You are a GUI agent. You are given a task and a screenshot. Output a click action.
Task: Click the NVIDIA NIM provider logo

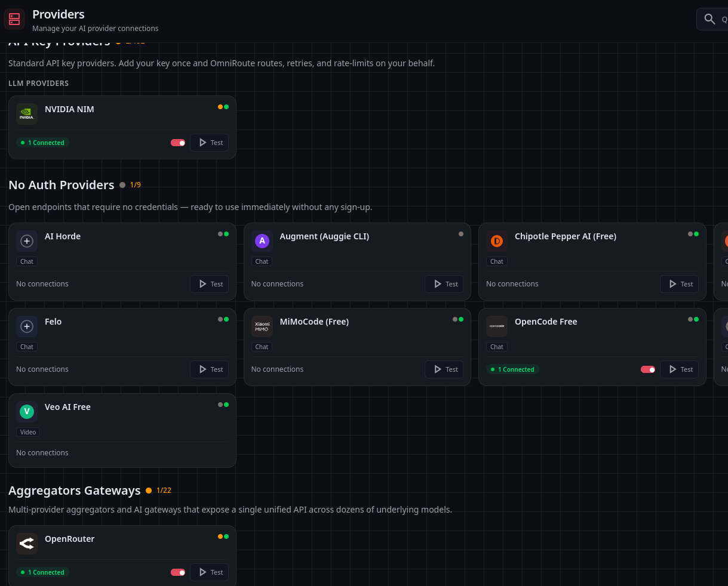27,113
